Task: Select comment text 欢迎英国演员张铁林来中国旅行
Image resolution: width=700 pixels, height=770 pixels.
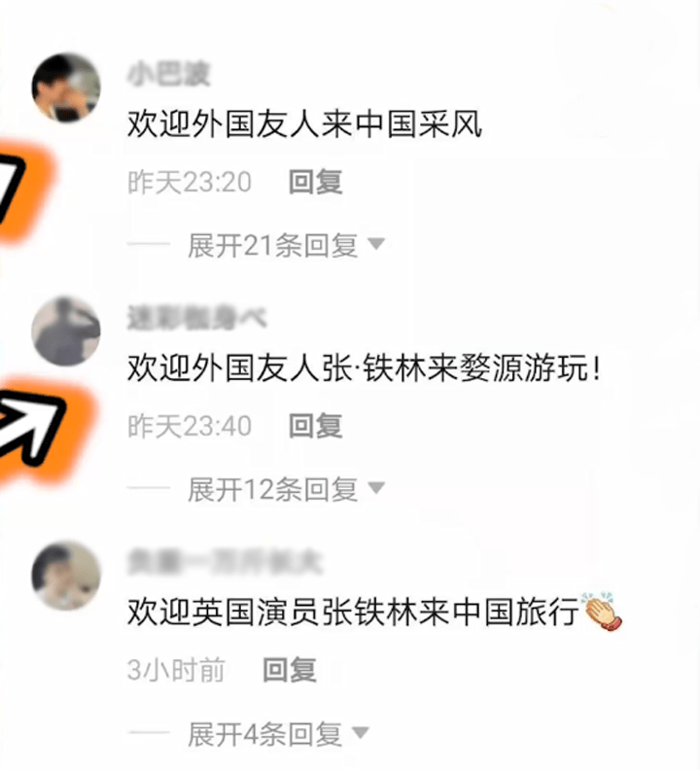Action: click(353, 612)
